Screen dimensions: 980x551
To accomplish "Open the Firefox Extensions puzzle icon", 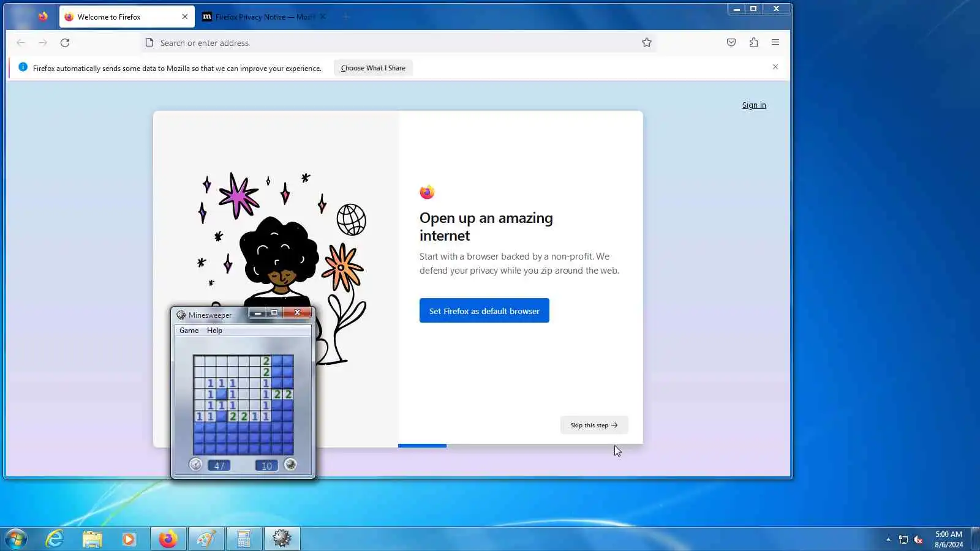I will pyautogui.click(x=753, y=42).
